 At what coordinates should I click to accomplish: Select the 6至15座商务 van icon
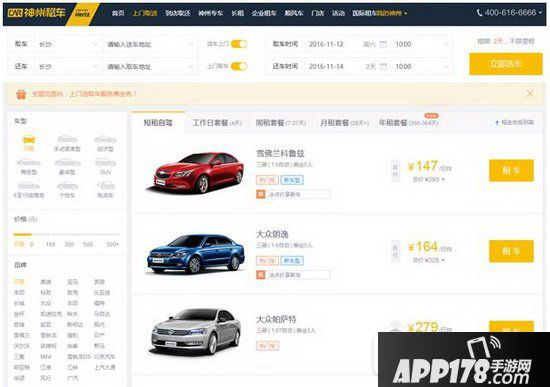click(29, 185)
